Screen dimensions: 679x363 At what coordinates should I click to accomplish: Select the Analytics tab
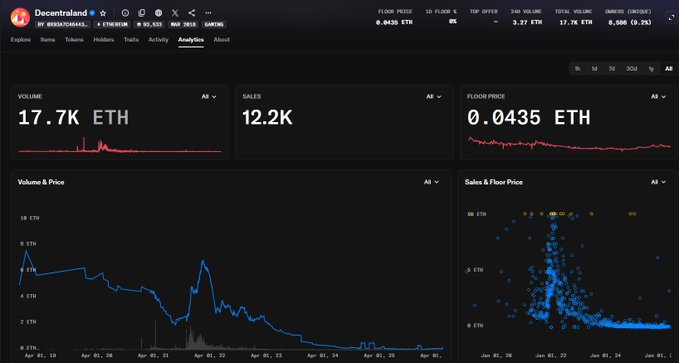[191, 39]
